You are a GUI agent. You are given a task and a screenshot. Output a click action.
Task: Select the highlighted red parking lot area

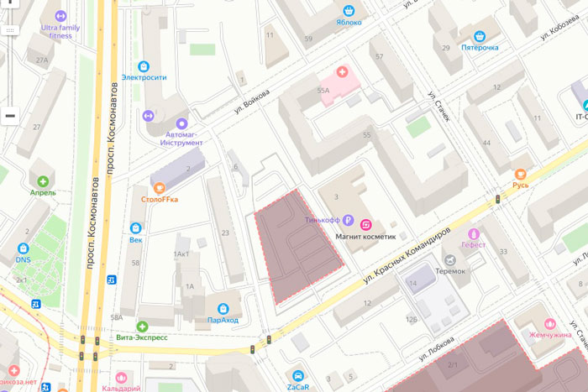click(297, 245)
